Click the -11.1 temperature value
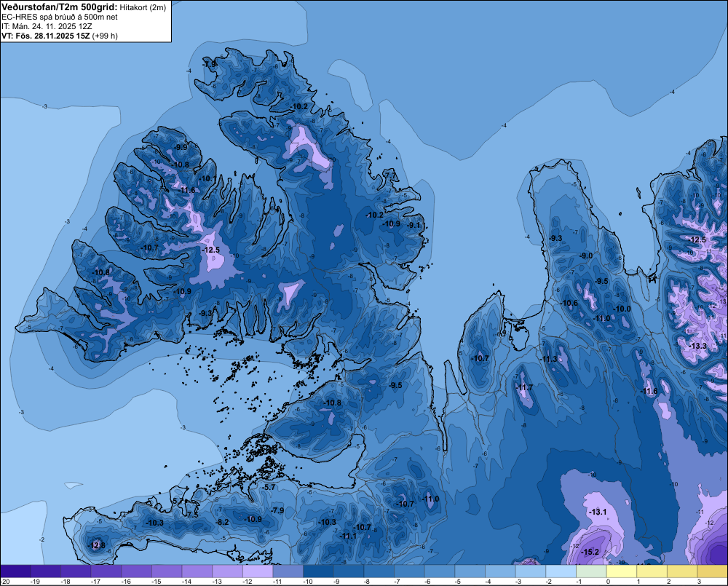 tap(348, 536)
